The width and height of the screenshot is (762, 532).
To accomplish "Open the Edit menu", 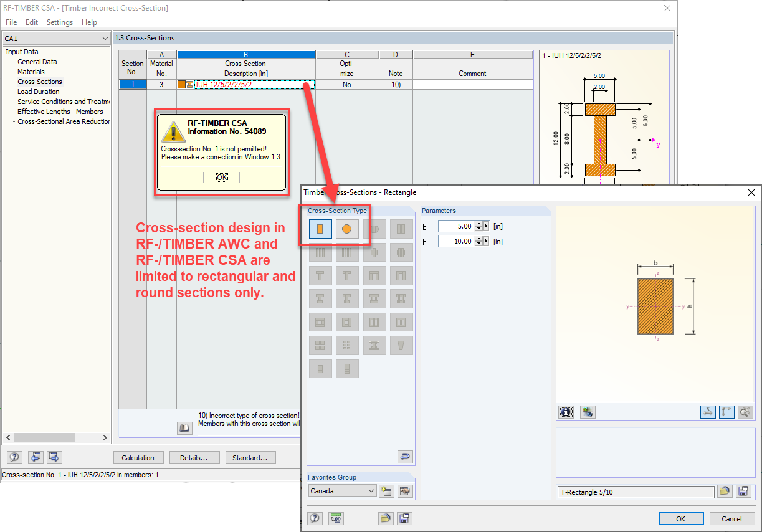I will 31,22.
